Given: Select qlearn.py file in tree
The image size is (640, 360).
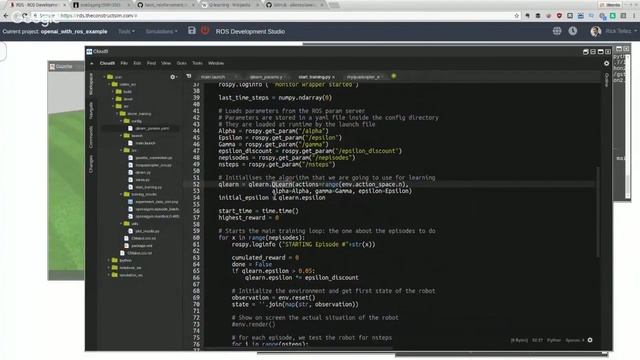Looking at the screenshot, I should tap(139, 173).
